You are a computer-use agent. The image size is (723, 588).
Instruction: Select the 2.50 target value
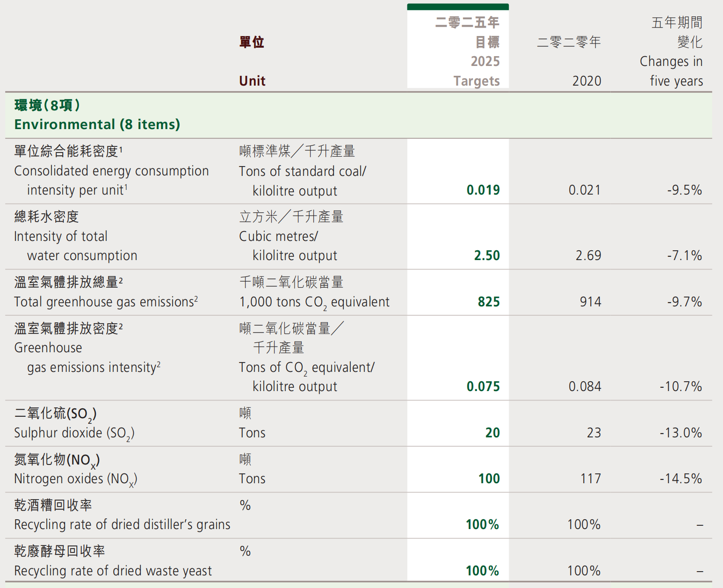click(487, 255)
